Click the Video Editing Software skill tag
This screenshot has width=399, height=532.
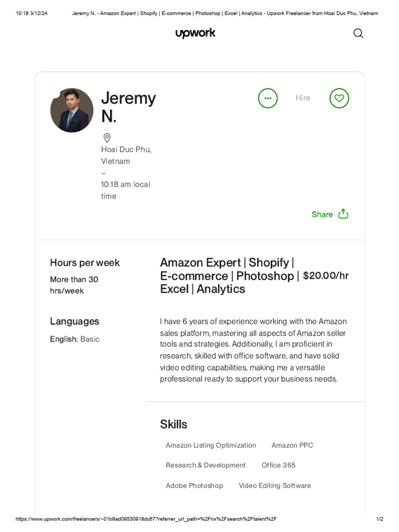pyautogui.click(x=274, y=485)
